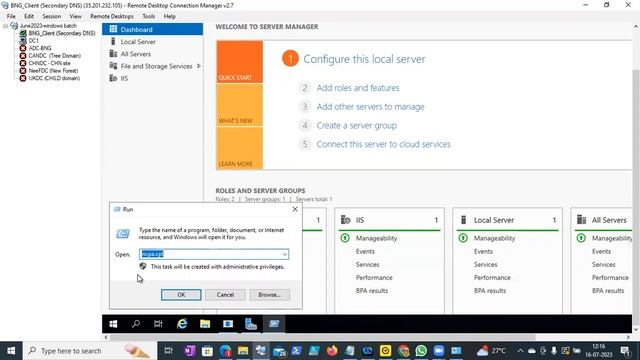Click Manageability under IIS tile
640x360 pixels.
[376, 238]
